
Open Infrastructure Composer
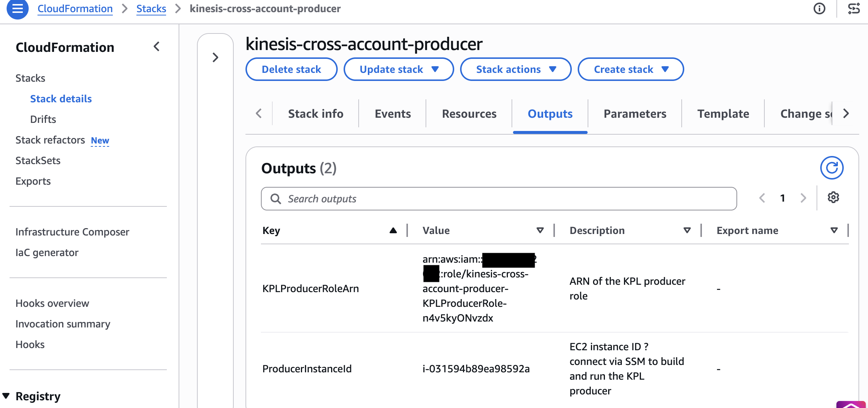(x=72, y=232)
